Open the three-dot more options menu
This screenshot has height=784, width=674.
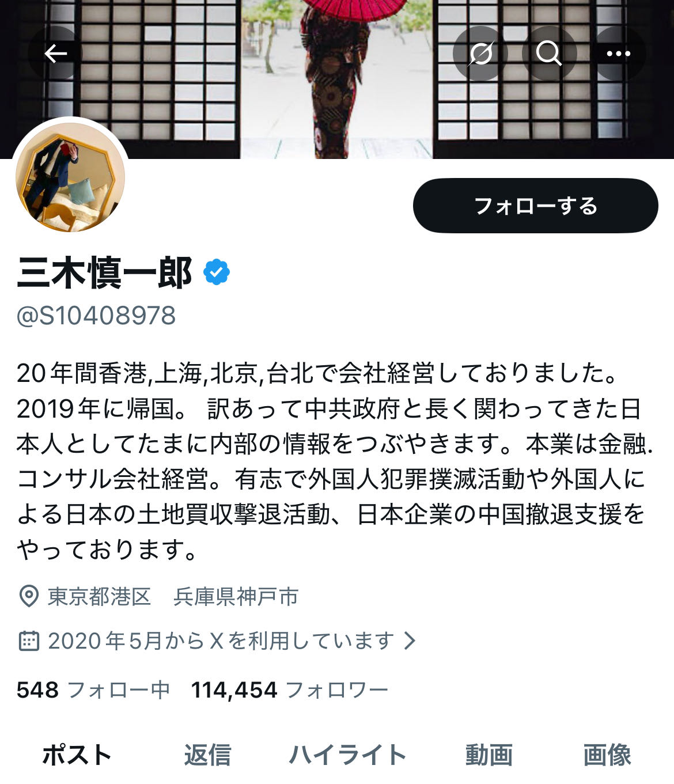click(619, 54)
